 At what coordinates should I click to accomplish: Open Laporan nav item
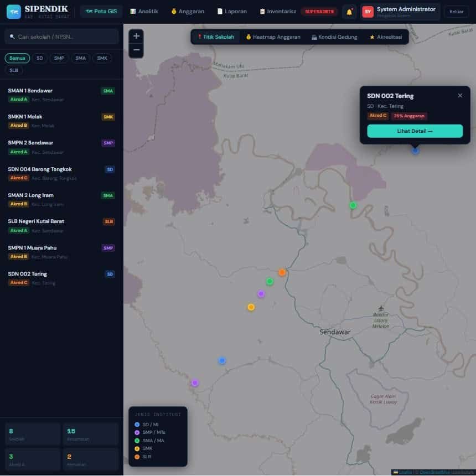click(232, 12)
